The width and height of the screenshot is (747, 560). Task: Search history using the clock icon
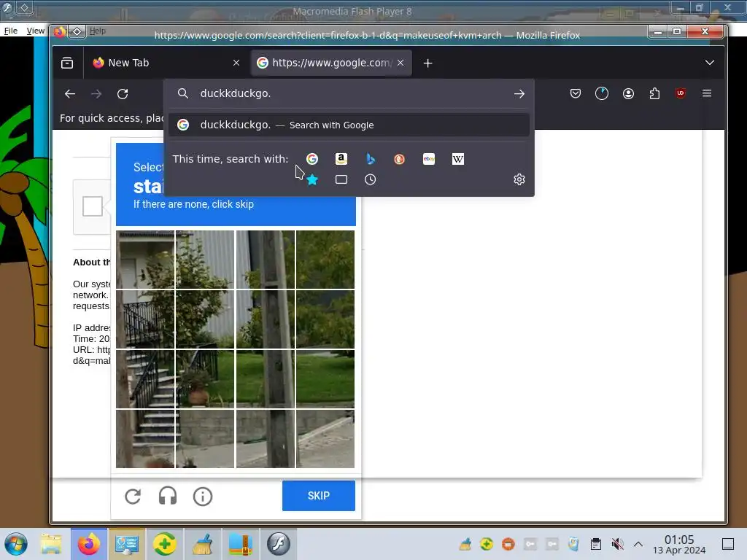[370, 179]
